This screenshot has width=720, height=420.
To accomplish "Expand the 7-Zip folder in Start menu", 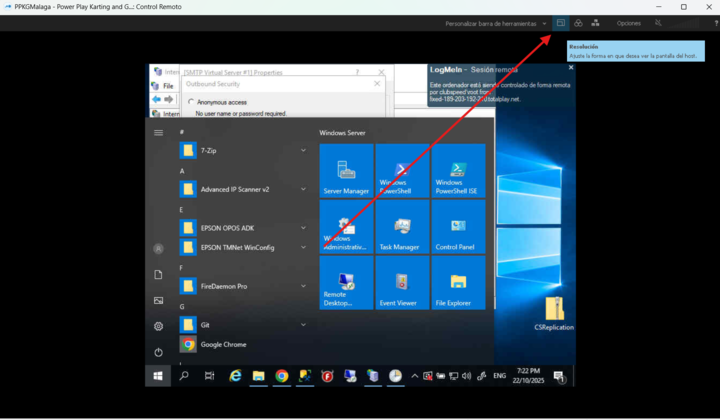I will coord(303,150).
